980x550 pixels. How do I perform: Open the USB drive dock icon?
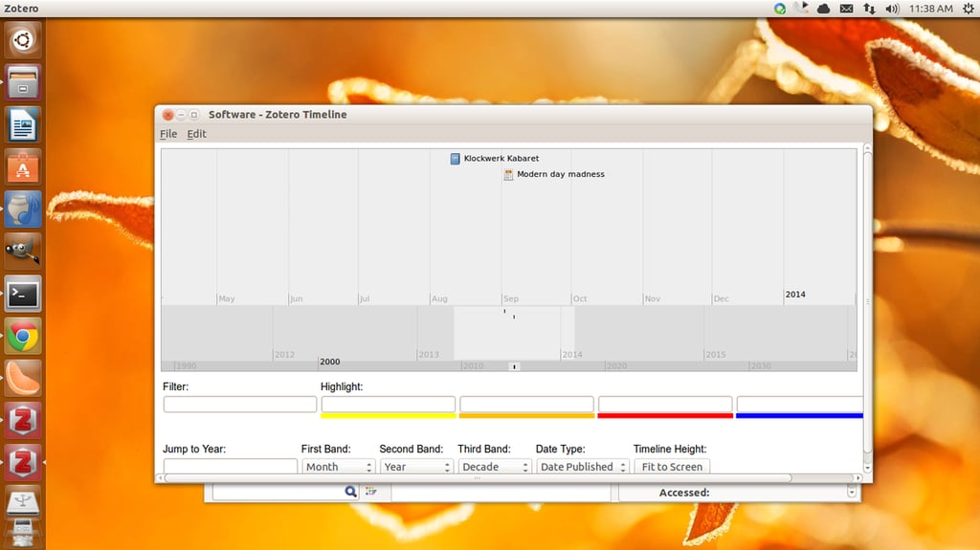coord(23,502)
